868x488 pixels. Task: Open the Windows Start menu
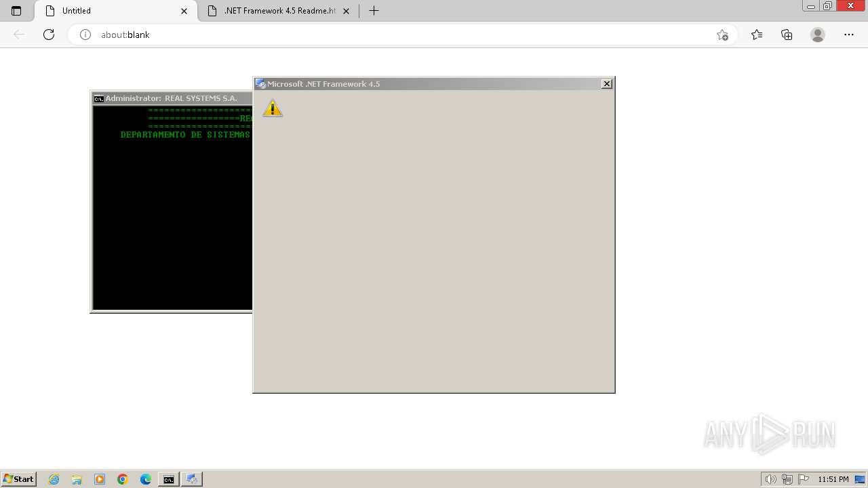(18, 479)
